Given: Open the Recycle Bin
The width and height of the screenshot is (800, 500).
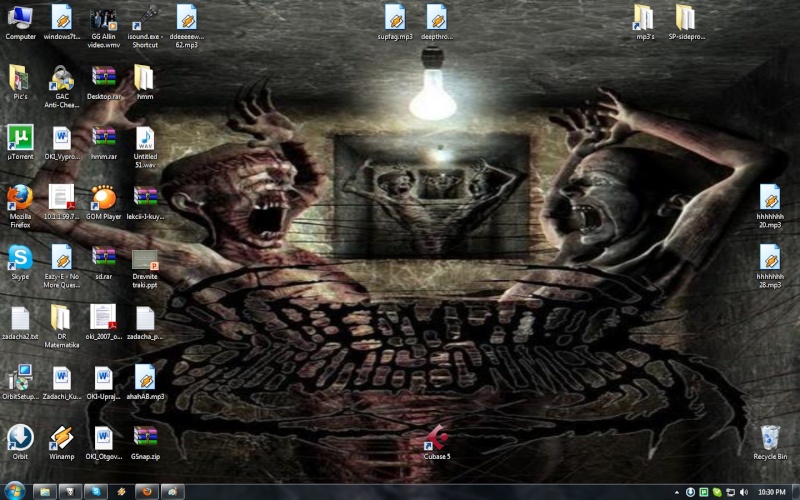Looking at the screenshot, I should tap(770, 442).
